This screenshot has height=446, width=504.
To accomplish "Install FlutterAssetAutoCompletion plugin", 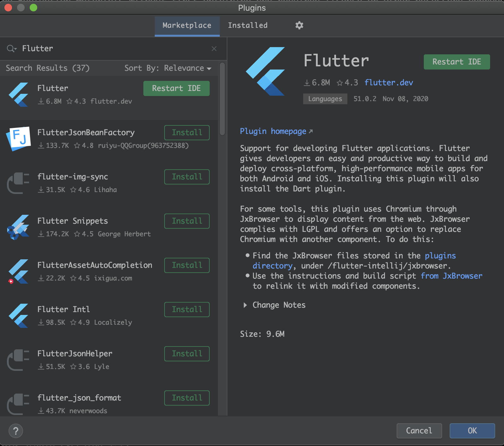I will click(x=187, y=265).
